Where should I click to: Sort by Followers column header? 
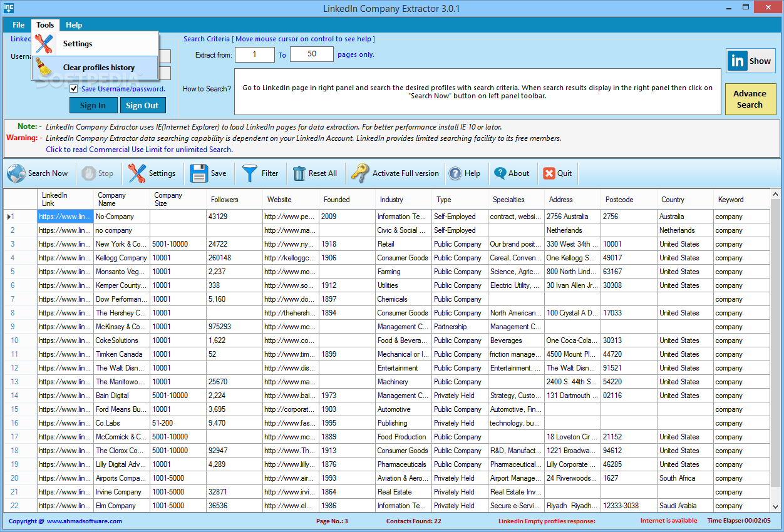[234, 200]
